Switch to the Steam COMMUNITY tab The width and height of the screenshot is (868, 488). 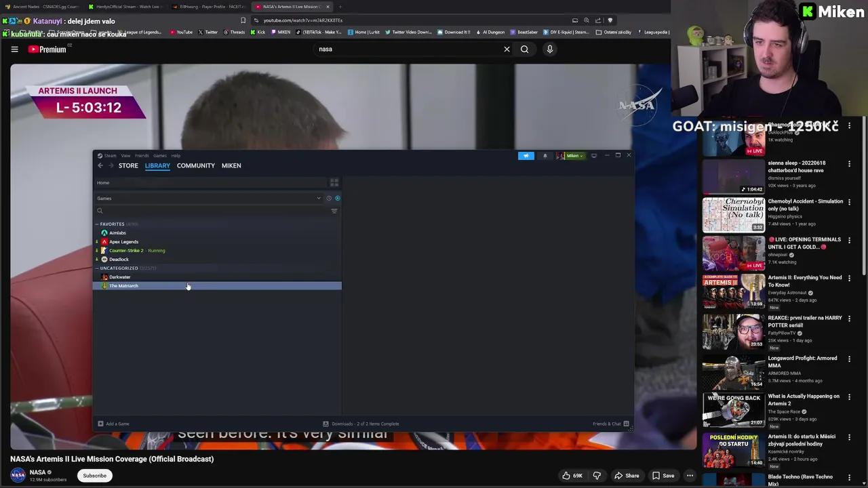[196, 165]
